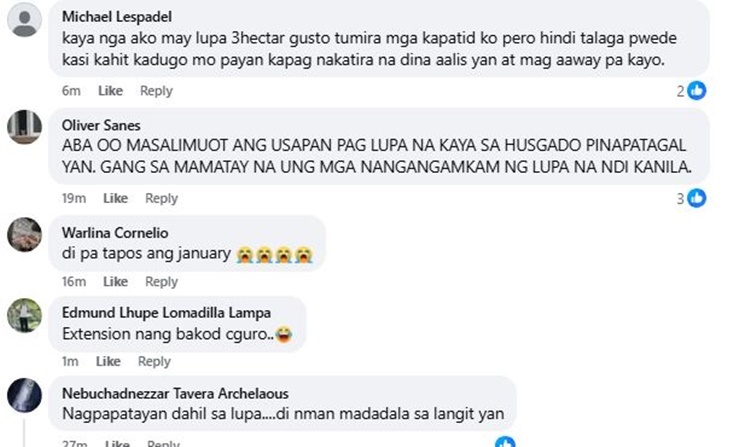750x447 pixels.
Task: Open Edmund Lhupe Lomadilla Lampa's avatar
Action: (x=24, y=316)
